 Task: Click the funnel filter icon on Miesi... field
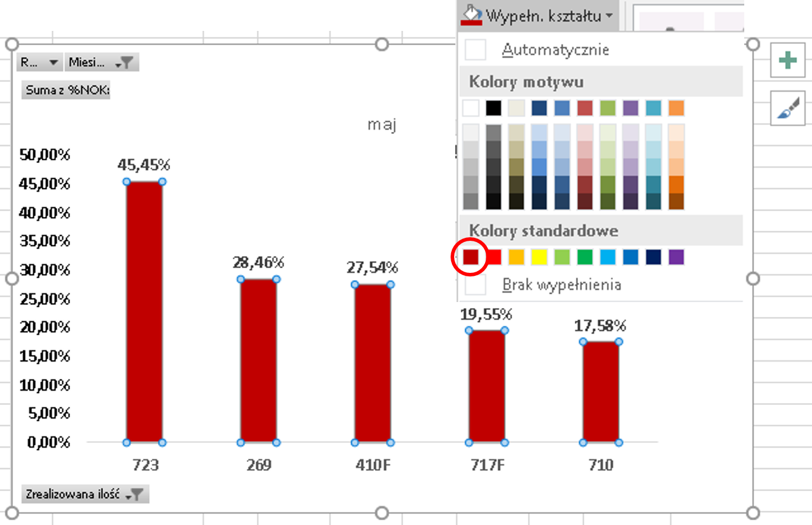click(x=125, y=62)
